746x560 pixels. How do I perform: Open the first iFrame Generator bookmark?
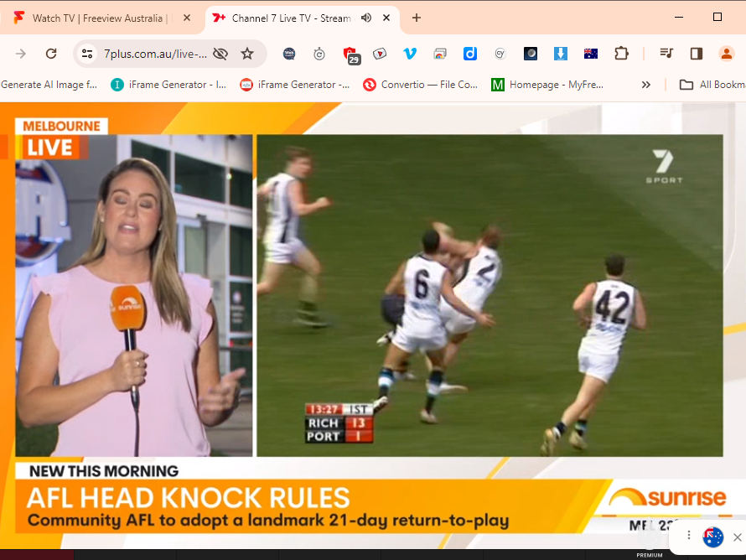click(x=168, y=85)
